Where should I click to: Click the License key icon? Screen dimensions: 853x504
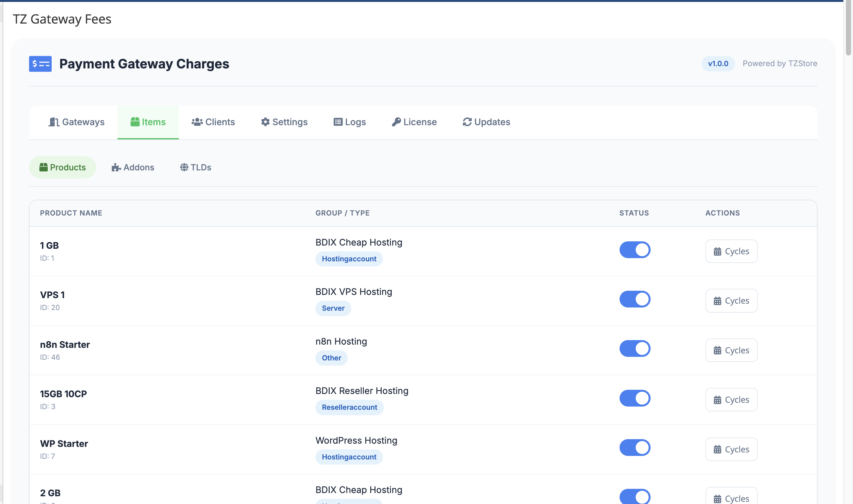pyautogui.click(x=396, y=122)
